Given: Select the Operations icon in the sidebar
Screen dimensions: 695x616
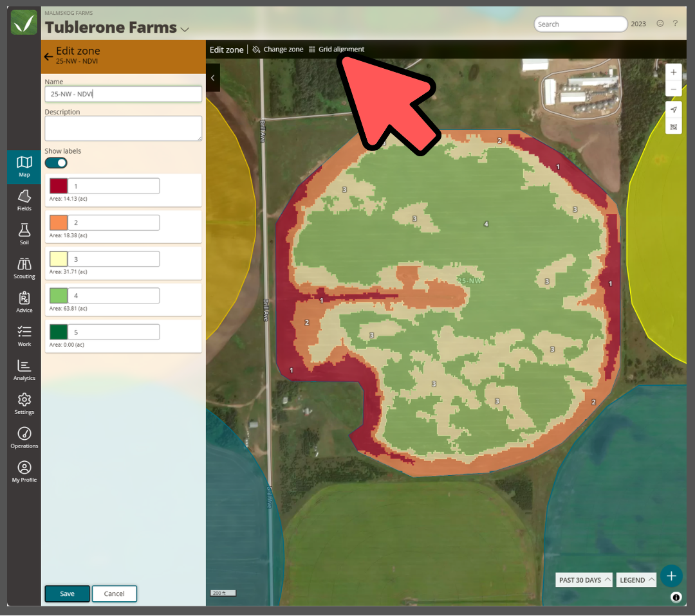Looking at the screenshot, I should click(x=24, y=438).
